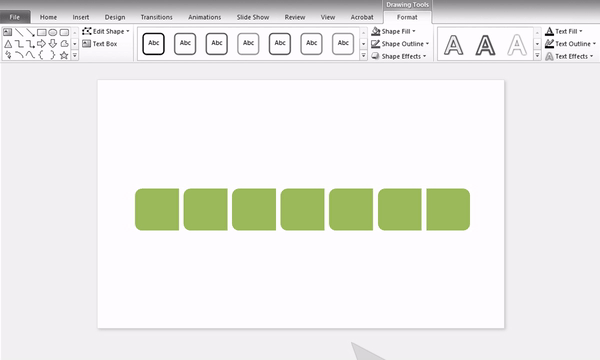
Task: Expand the shapes gallery More arrow
Action: [x=75, y=55]
